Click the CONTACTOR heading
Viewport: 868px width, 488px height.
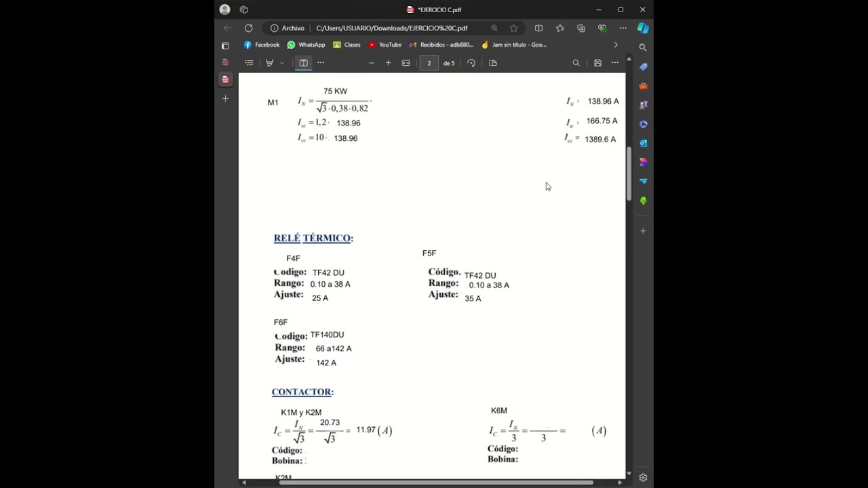pos(302,392)
